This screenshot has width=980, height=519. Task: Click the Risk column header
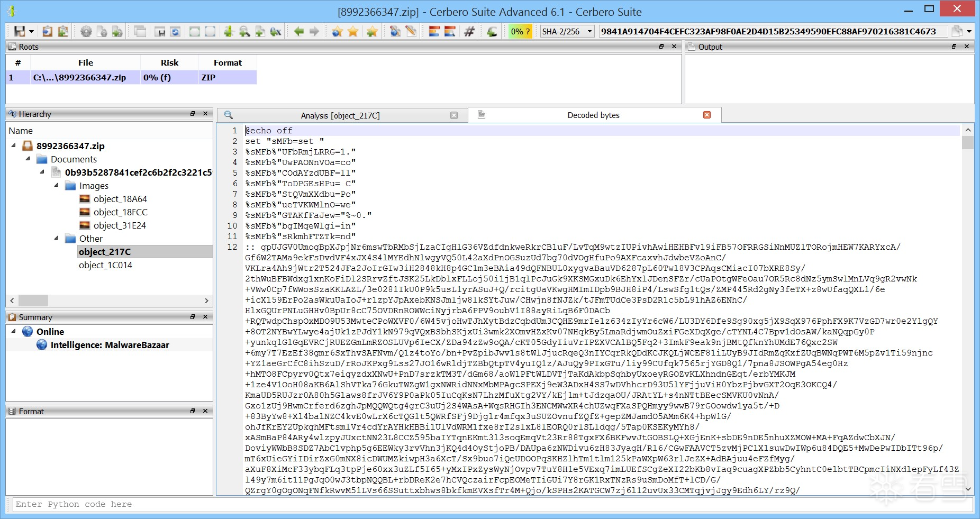coord(169,63)
